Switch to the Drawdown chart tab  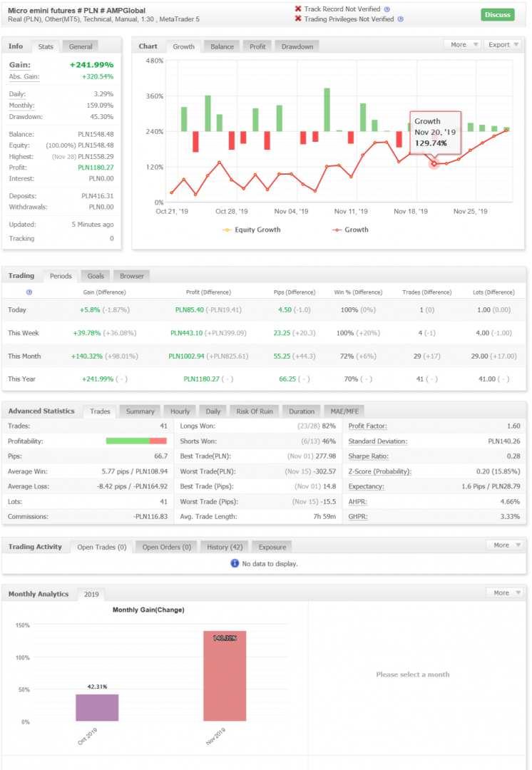click(x=297, y=46)
